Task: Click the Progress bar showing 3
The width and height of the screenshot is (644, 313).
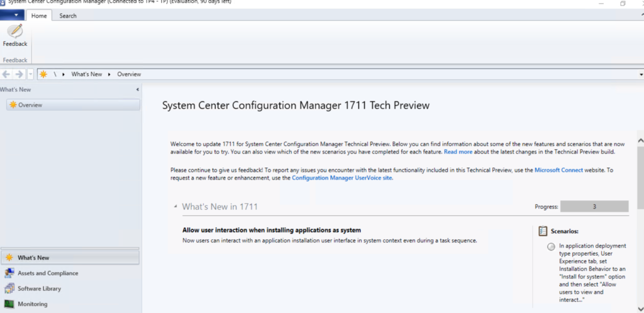Action: [x=594, y=207]
